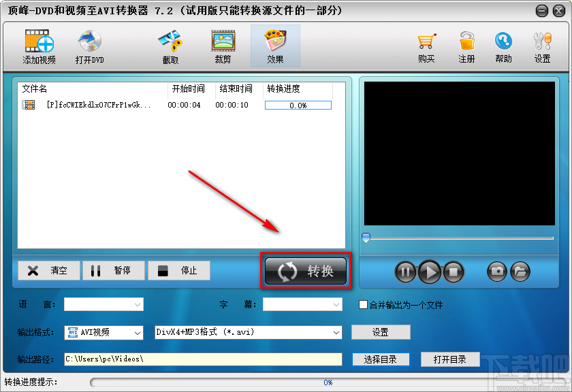Minimize the converter window

[x=542, y=11]
